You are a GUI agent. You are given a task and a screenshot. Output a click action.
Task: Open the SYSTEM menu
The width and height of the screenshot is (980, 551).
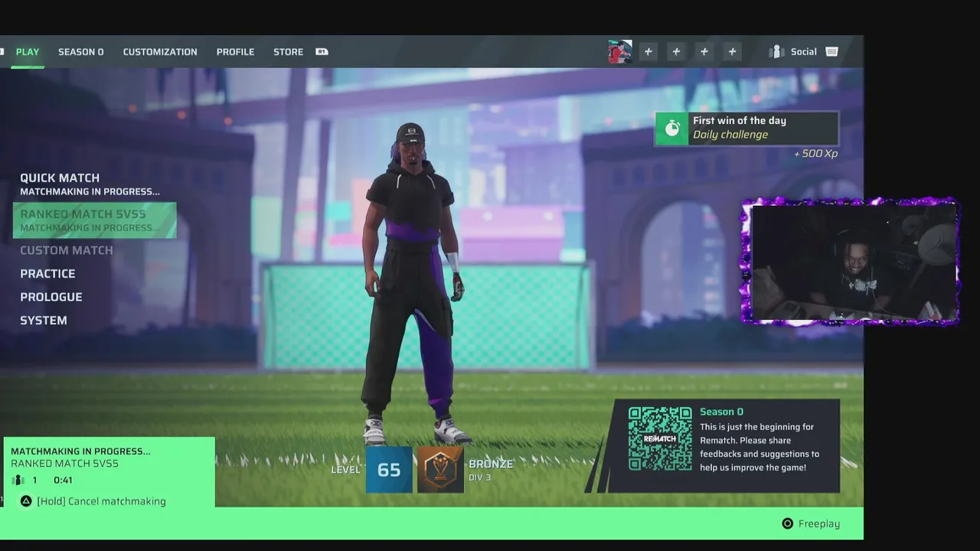pos(44,321)
